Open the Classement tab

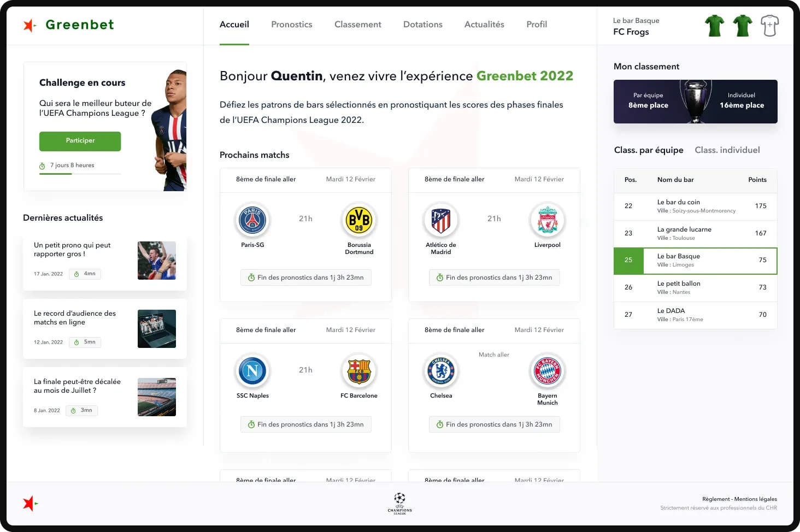pyautogui.click(x=358, y=25)
